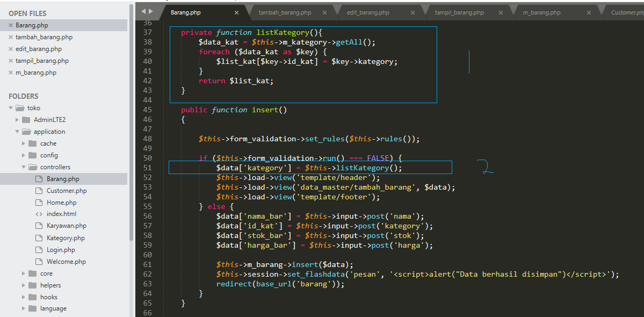Image resolution: width=644 pixels, height=317 pixels.
Task: Close tampil_barang.php in the Open Files list
Action: tap(11, 61)
